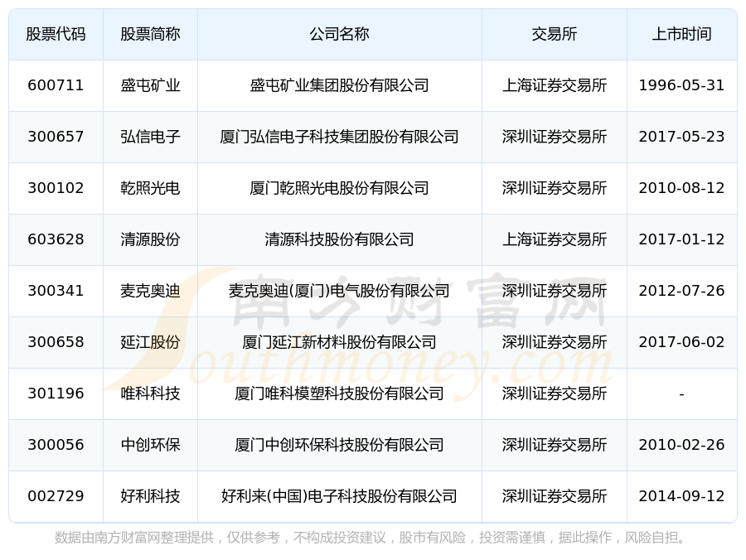
Task: Click the 股票简称 column header
Action: [150, 34]
